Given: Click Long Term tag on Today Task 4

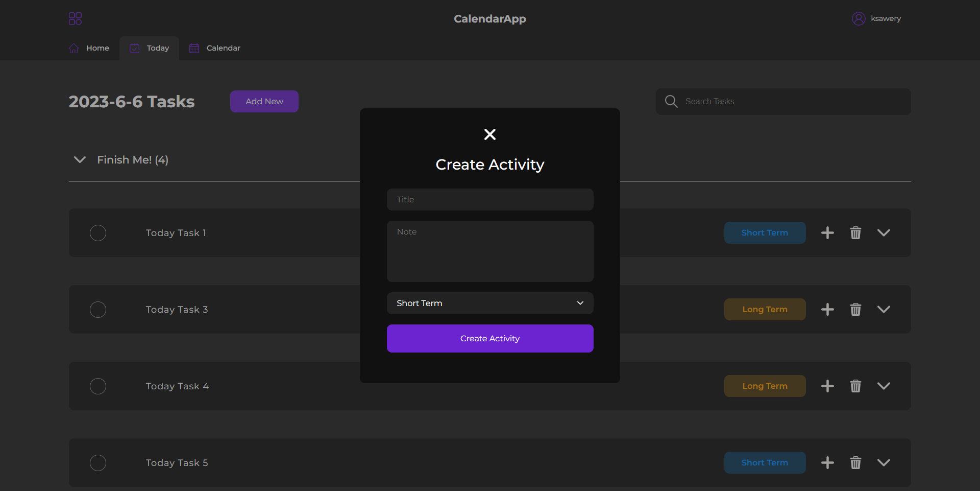Looking at the screenshot, I should (x=765, y=386).
